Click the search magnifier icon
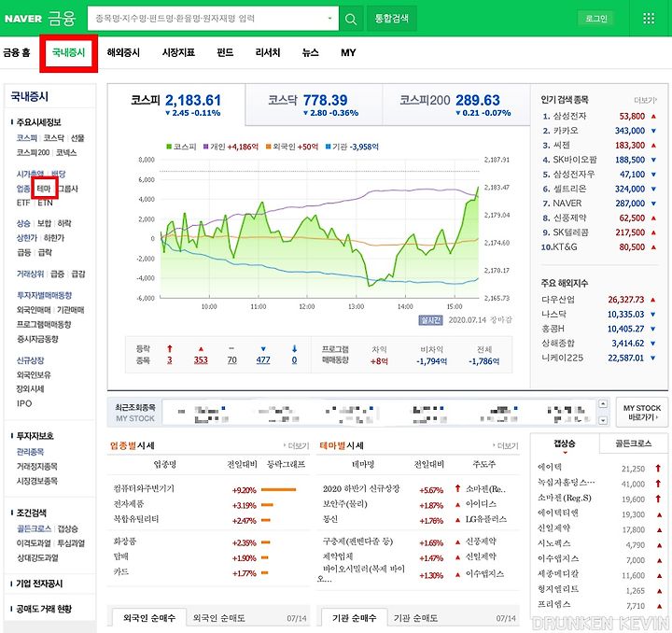Screen dimensions: 672x633 pyautogui.click(x=351, y=19)
